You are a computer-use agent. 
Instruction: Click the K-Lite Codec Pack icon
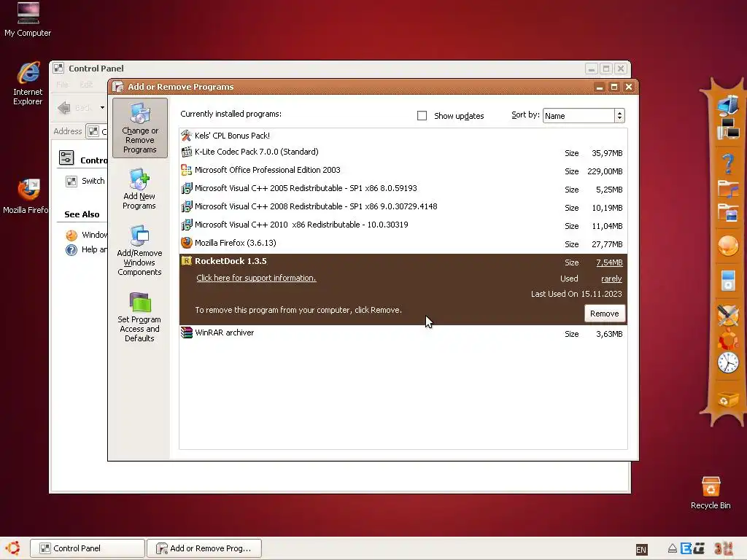coord(186,152)
